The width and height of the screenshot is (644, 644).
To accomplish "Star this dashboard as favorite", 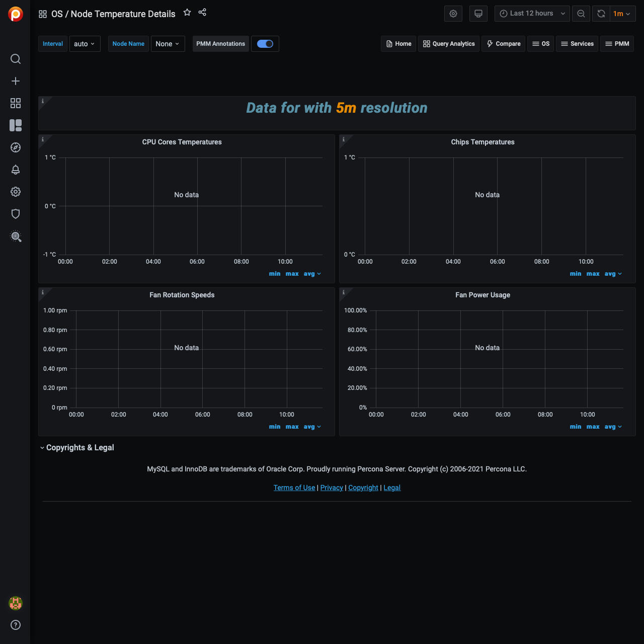I will click(187, 13).
